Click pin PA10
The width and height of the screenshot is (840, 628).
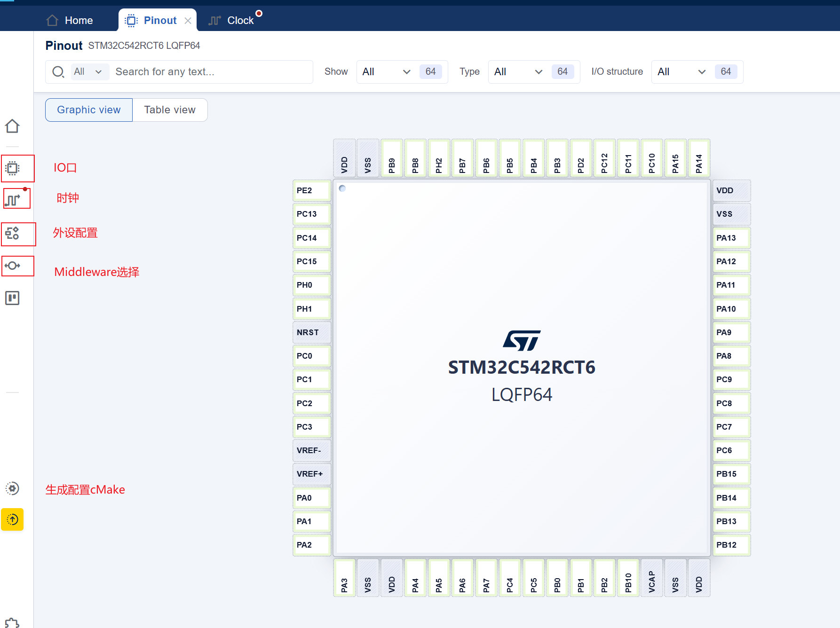pos(732,309)
